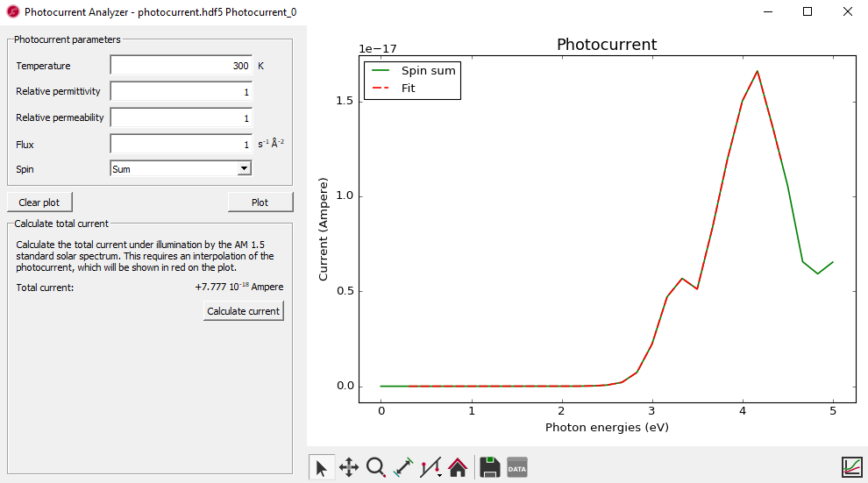The image size is (868, 483).
Task: Click the Flux input field
Action: point(181,144)
